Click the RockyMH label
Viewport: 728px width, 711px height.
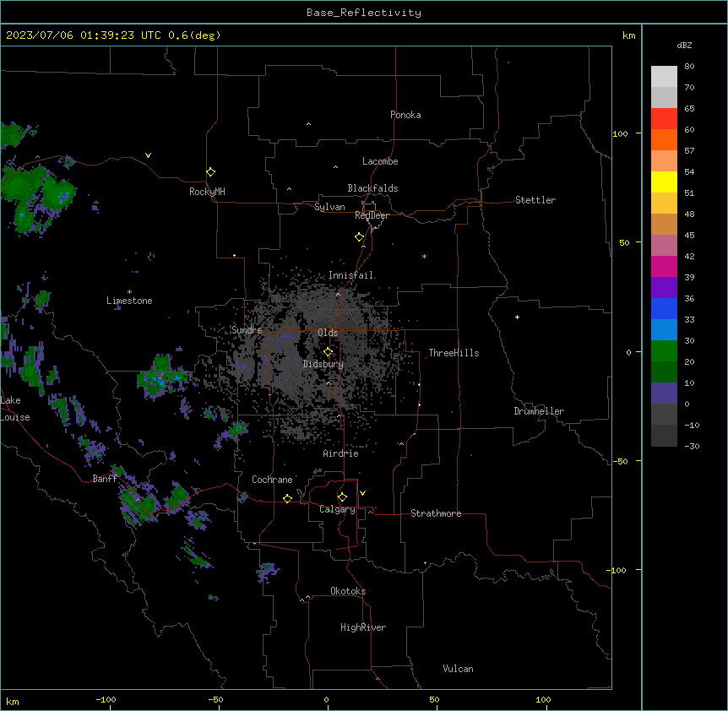pyautogui.click(x=207, y=192)
